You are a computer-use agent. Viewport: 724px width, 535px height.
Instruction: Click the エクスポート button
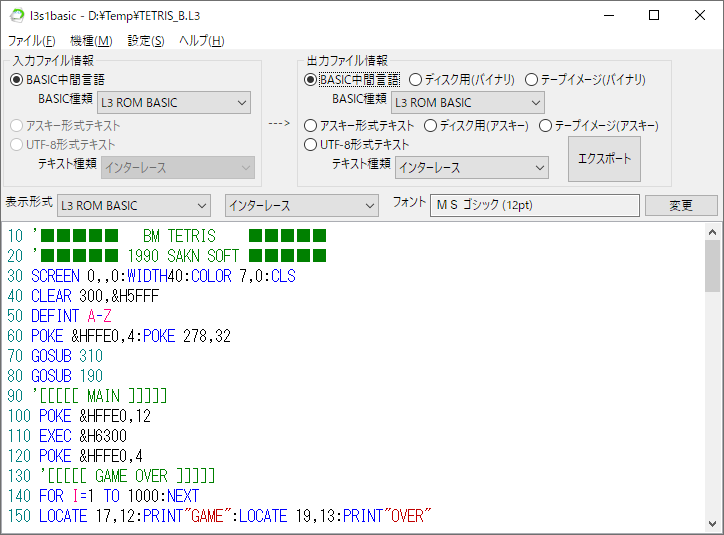point(604,159)
